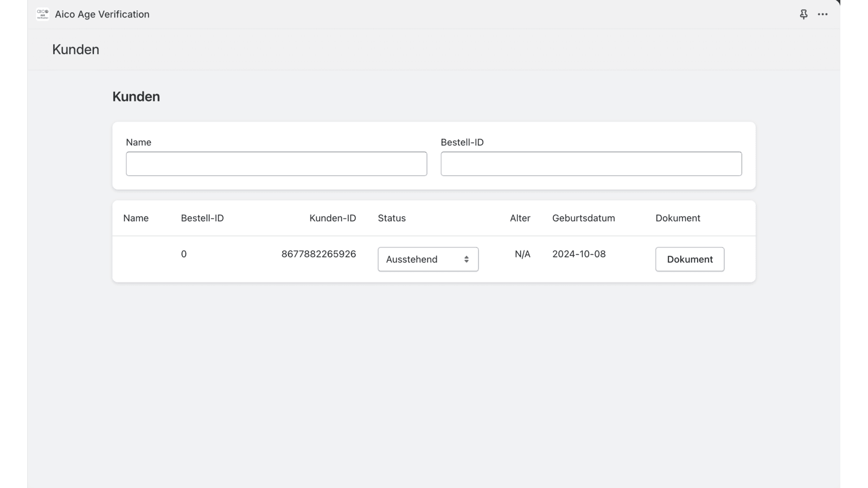This screenshot has width=868, height=488.
Task: Click the Geburtsdatum column header
Action: point(583,218)
